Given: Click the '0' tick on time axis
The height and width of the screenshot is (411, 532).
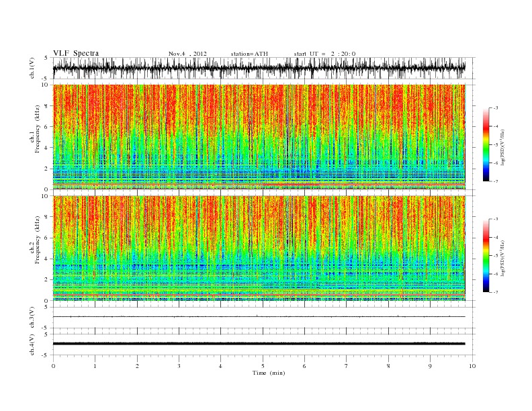Looking at the screenshot, I should click(53, 366).
